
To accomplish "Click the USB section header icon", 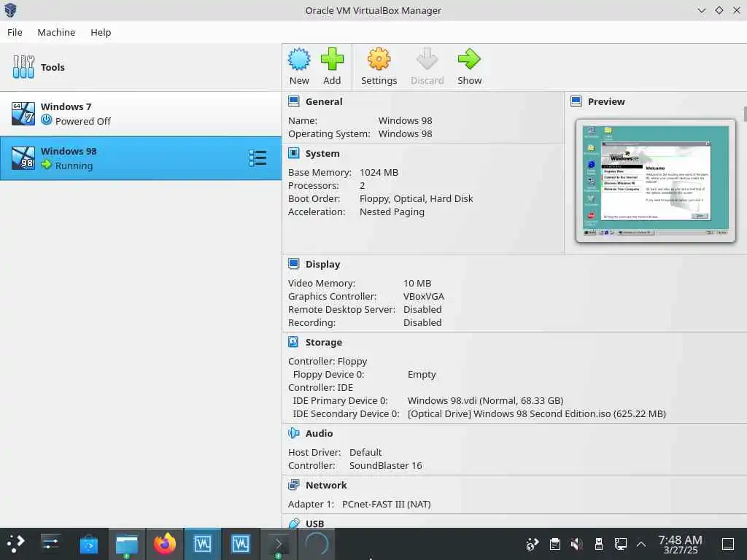I will (294, 524).
